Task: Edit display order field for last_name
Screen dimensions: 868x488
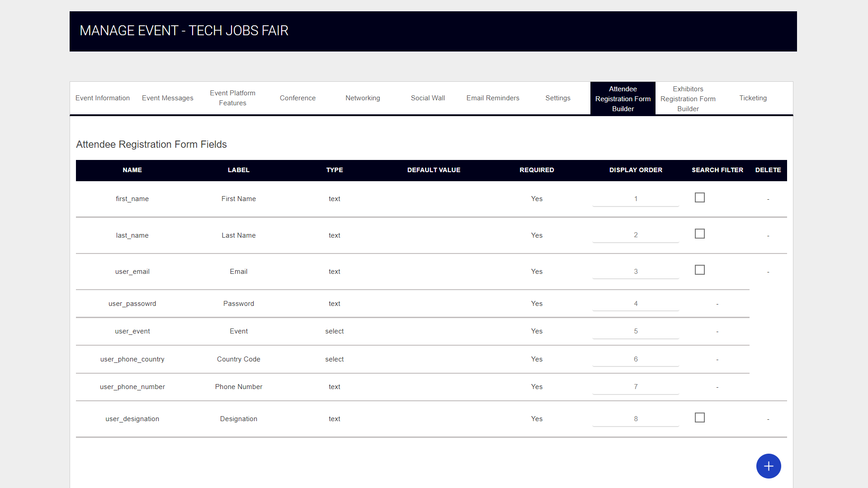Action: click(x=636, y=235)
